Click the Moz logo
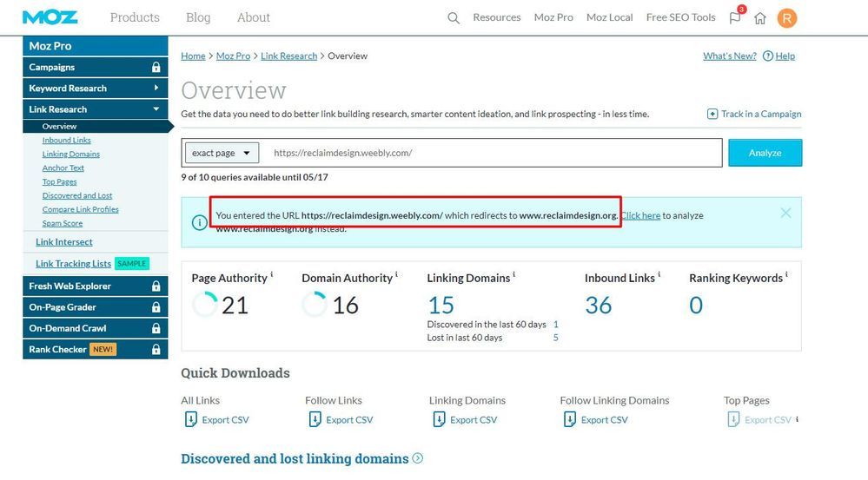 pos(50,17)
